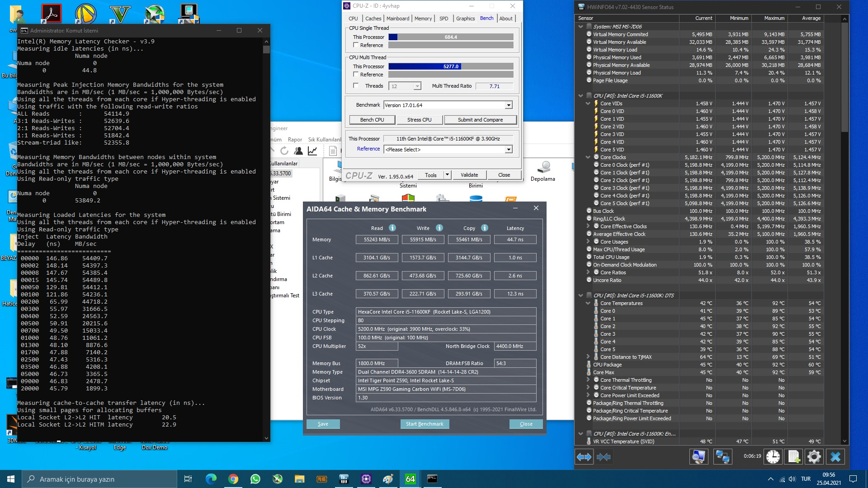The width and height of the screenshot is (868, 488).
Task: Click Validate button in CPU-Z
Action: click(x=469, y=175)
